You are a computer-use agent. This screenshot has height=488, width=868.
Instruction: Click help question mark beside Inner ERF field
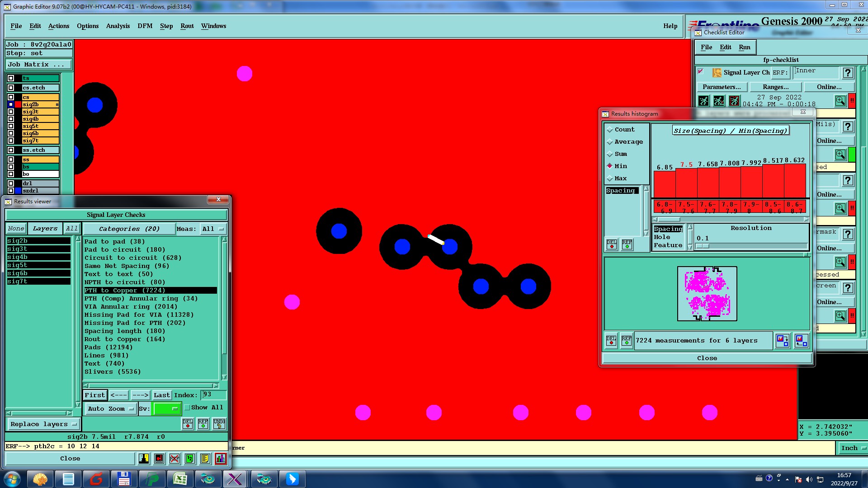(848, 73)
